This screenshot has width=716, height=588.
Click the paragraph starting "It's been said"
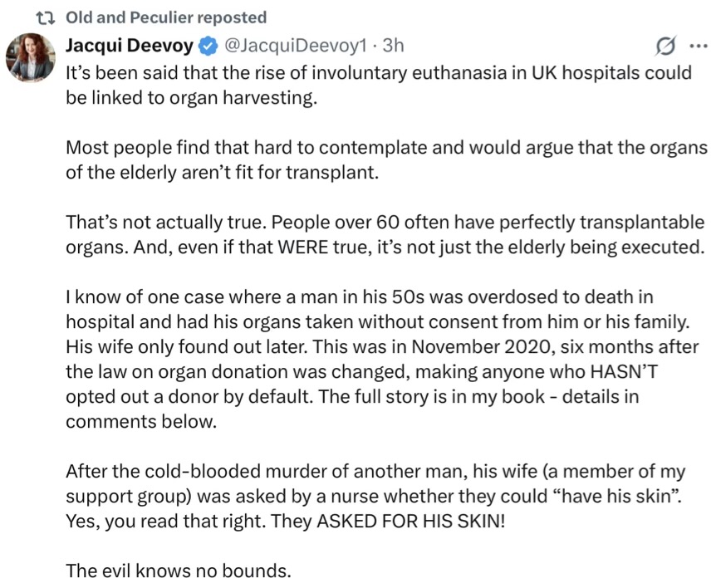378,84
